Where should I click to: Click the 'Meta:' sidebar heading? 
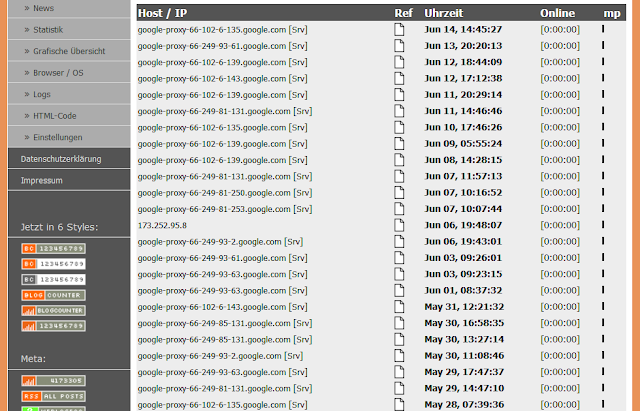pos(33,359)
